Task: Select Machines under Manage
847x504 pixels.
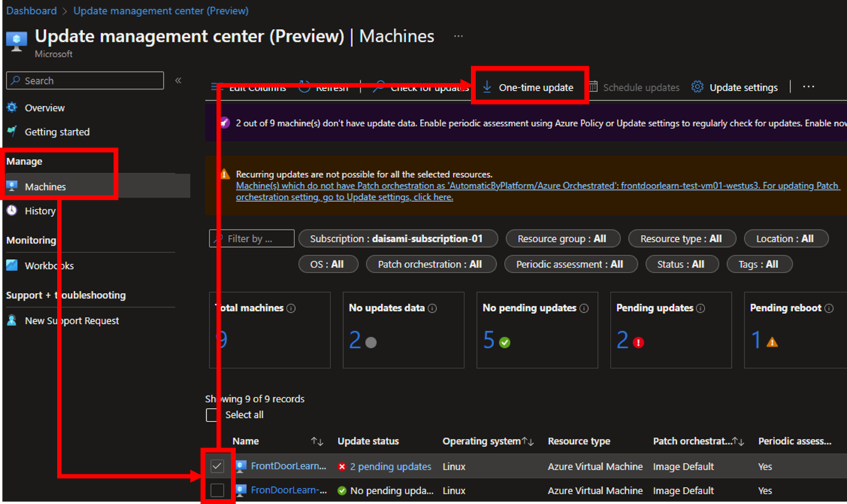Action: pos(45,187)
